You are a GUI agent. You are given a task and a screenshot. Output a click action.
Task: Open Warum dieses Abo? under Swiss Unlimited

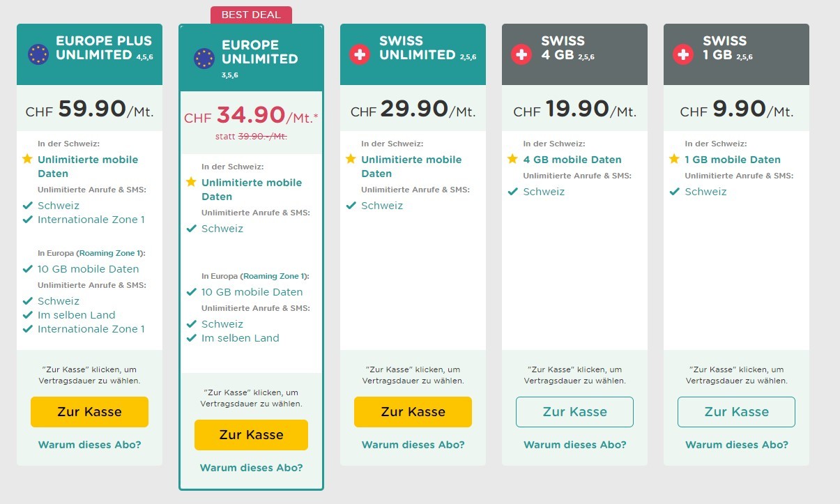point(413,445)
